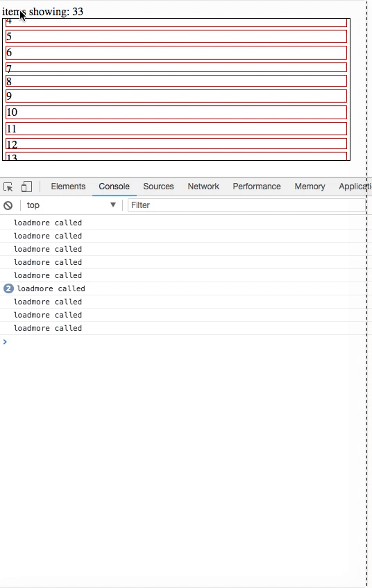Select the Console tab

114,187
